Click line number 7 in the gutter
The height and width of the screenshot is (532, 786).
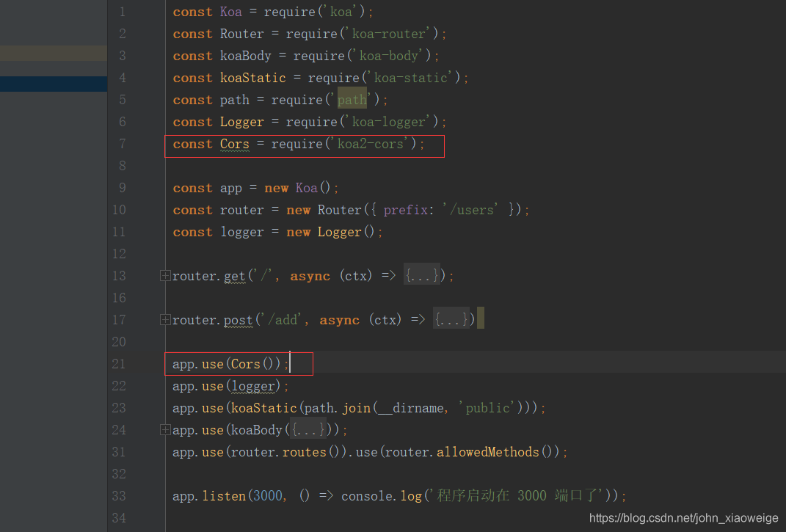[123, 144]
